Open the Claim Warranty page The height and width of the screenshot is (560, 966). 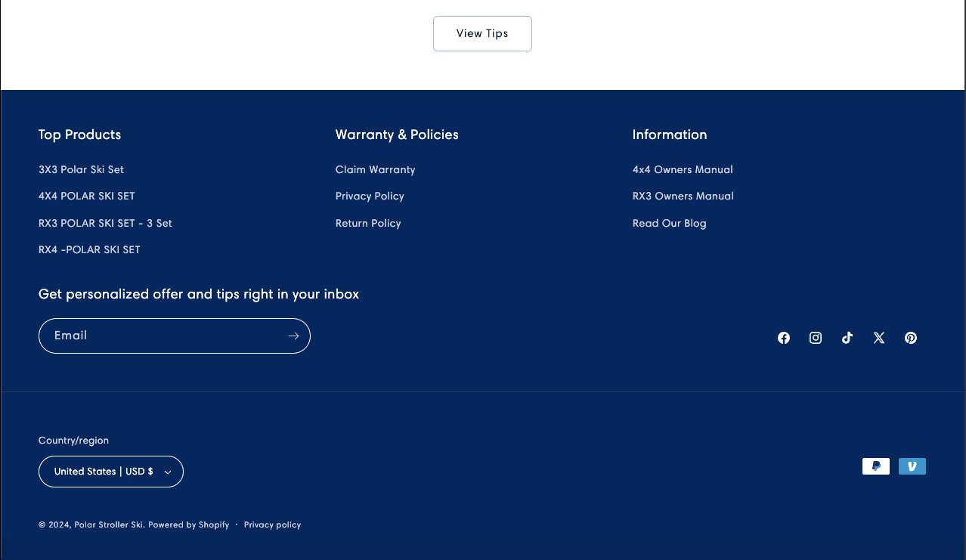(375, 170)
